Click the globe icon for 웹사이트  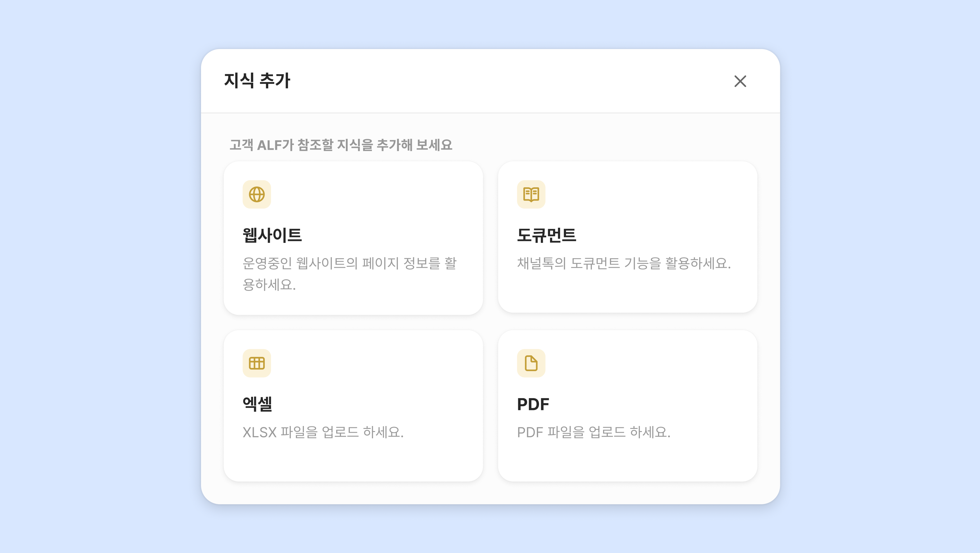point(257,194)
